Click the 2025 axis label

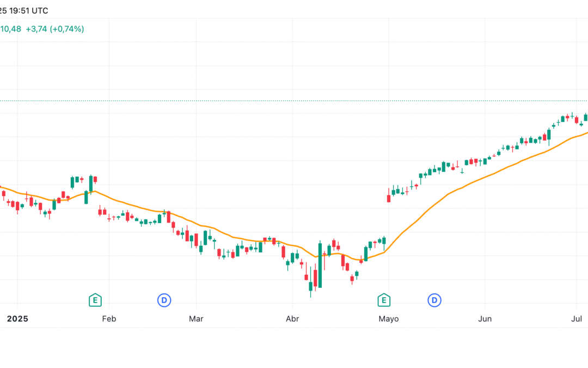(17, 319)
